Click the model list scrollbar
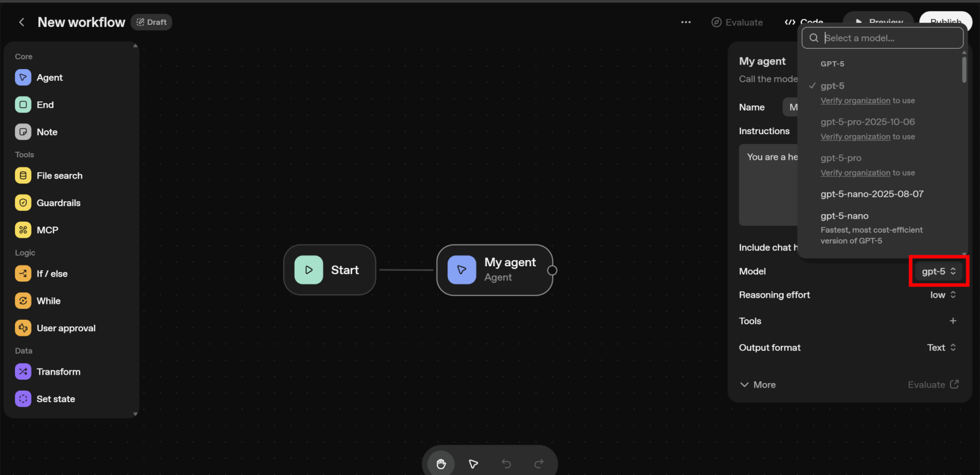Viewport: 980px width, 475px height. pyautogui.click(x=964, y=70)
